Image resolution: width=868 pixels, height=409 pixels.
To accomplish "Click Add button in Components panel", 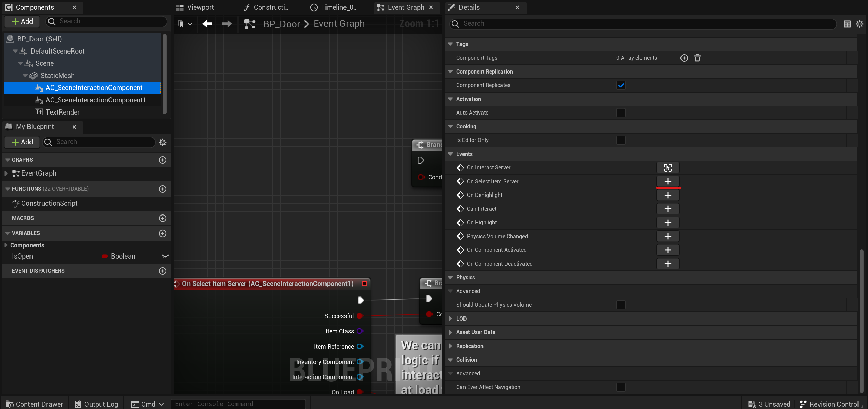I will pyautogui.click(x=22, y=21).
